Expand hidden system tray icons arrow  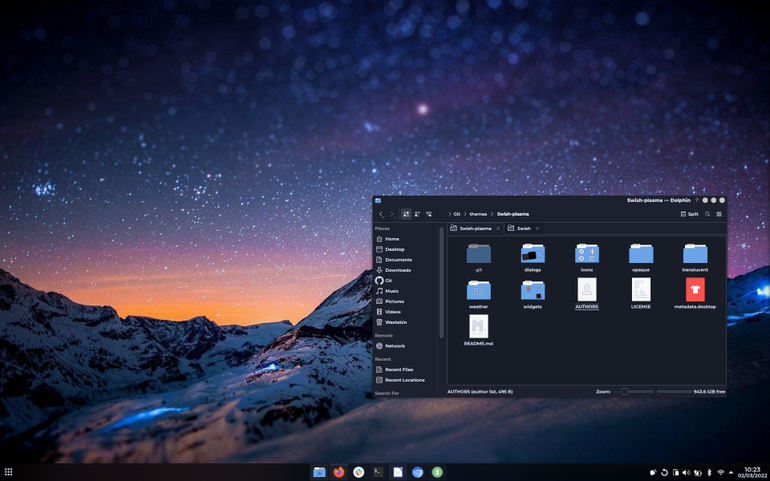(x=731, y=473)
